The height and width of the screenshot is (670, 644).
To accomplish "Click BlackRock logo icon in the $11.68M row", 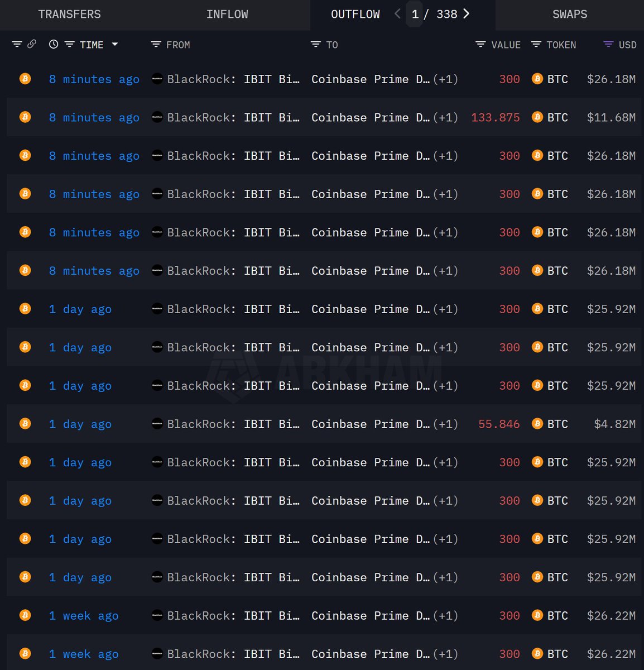I will click(157, 117).
